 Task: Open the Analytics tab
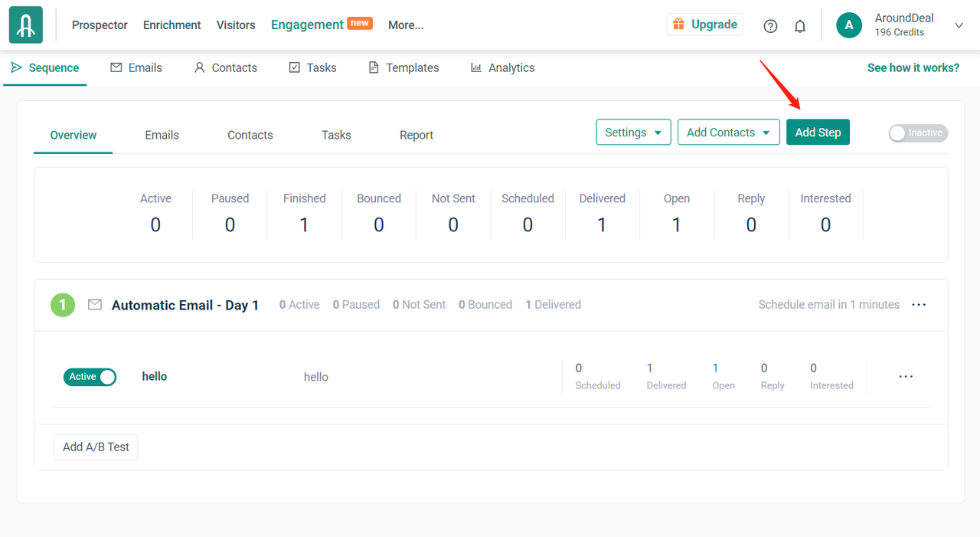click(502, 68)
